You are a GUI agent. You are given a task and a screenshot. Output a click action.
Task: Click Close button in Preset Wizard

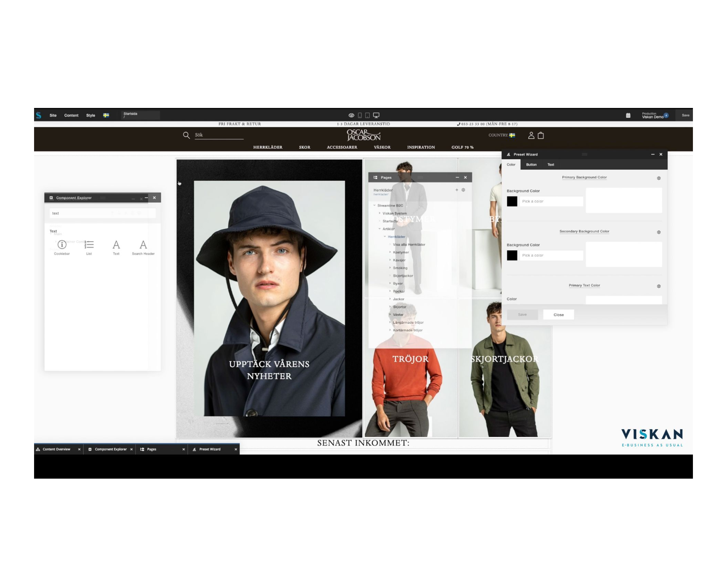(x=558, y=315)
